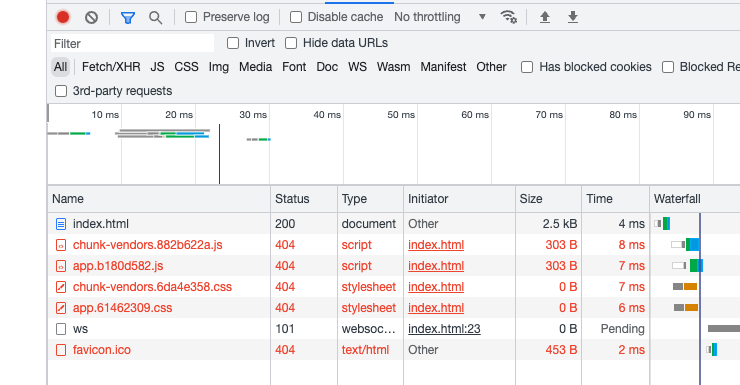Import HAR file with upload arrow
Screen dimensions: 740x385
pos(545,17)
